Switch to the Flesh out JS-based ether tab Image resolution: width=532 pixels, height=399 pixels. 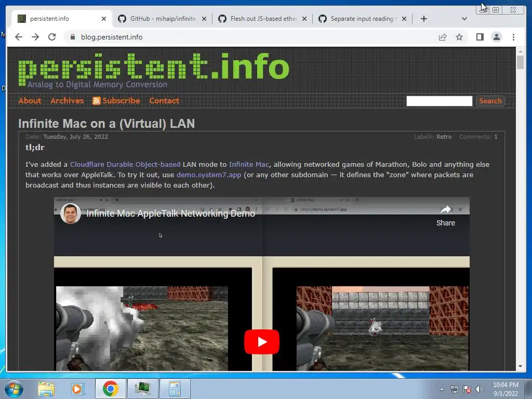(262, 19)
